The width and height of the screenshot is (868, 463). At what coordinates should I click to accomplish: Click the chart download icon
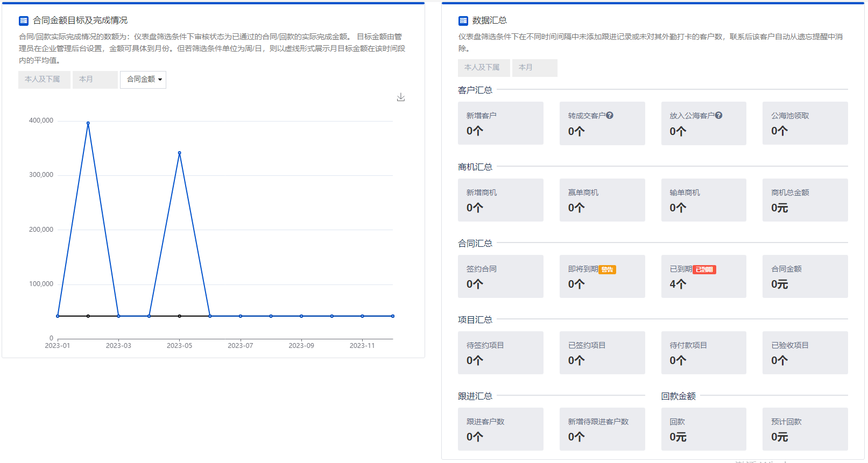[401, 97]
